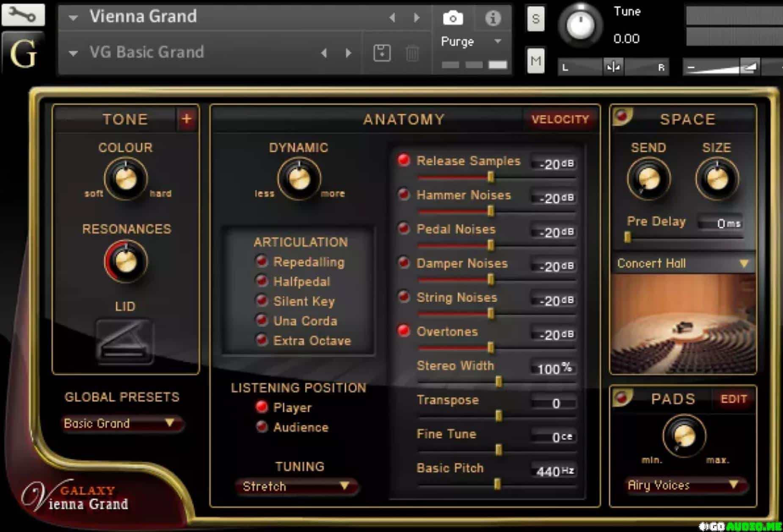Delete snapshot with the trash icon
Viewport: 783px width, 532px height.
(x=412, y=53)
